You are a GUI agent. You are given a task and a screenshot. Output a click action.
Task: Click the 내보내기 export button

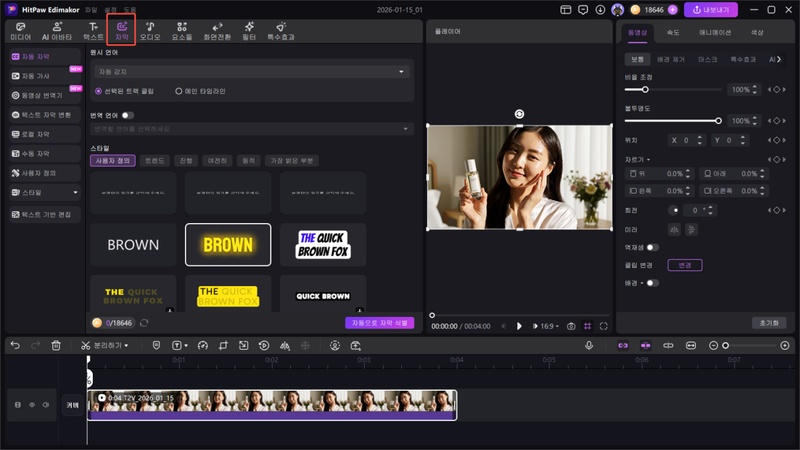(710, 10)
